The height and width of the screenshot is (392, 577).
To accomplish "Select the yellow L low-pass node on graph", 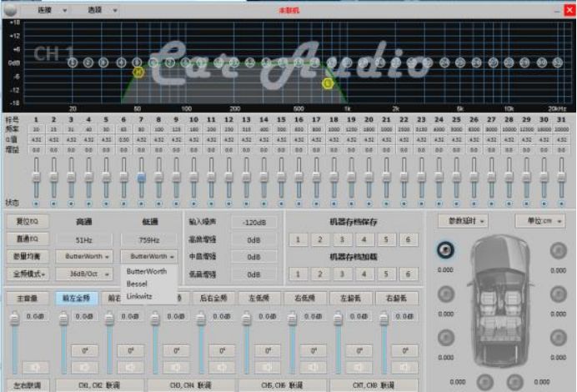I will 328,83.
